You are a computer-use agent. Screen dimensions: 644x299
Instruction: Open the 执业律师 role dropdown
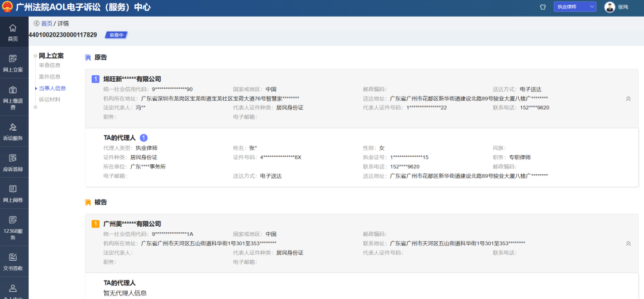[x=575, y=7]
